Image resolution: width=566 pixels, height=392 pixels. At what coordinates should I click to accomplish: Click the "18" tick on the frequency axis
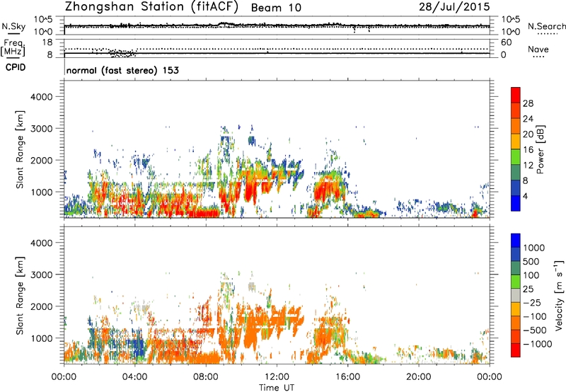(x=47, y=42)
